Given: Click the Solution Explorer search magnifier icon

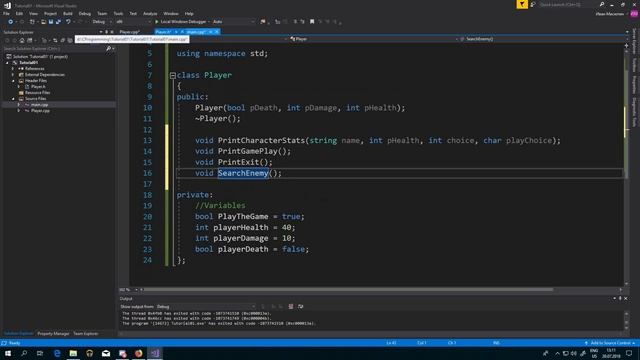Looking at the screenshot, I should (109, 49).
